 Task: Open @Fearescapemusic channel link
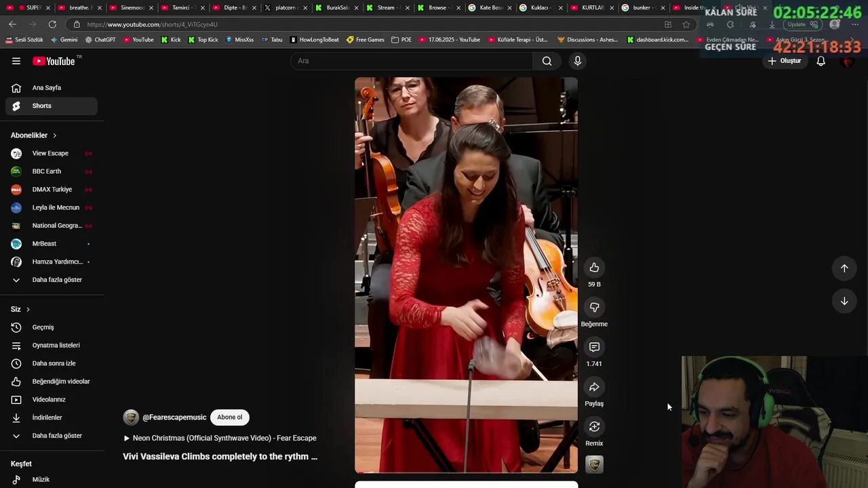174,418
